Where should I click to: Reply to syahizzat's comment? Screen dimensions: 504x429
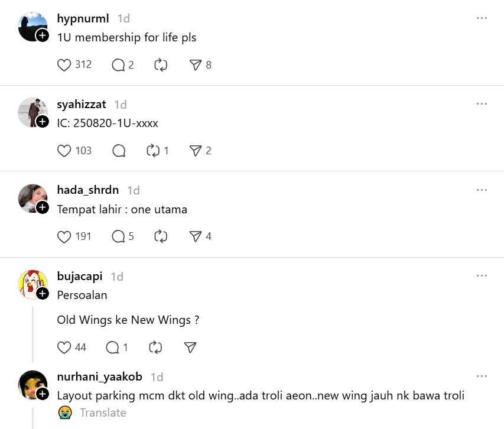[x=119, y=151]
